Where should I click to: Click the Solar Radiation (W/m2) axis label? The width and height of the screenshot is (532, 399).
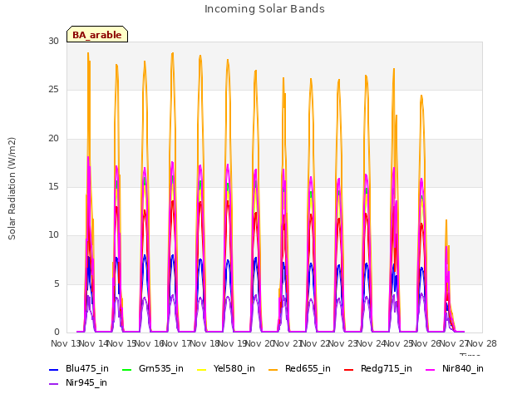12,189
